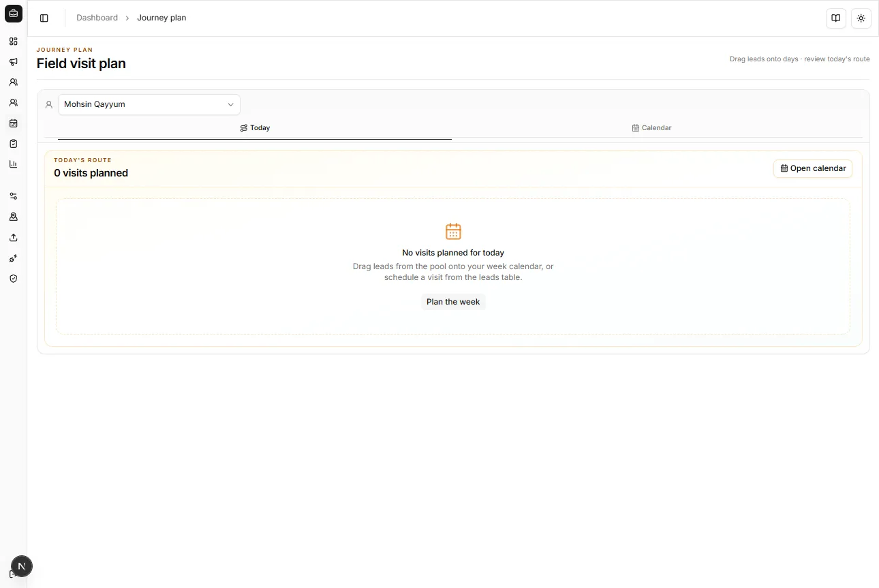
Task: Open the clipboard-check tasks sidebar icon
Action: (x=13, y=144)
